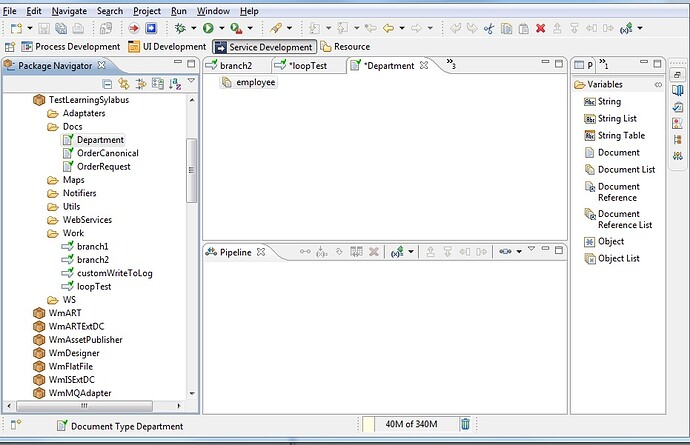The image size is (690, 445).
Task: Click Collapse All in Package Navigator
Action: click(107, 84)
